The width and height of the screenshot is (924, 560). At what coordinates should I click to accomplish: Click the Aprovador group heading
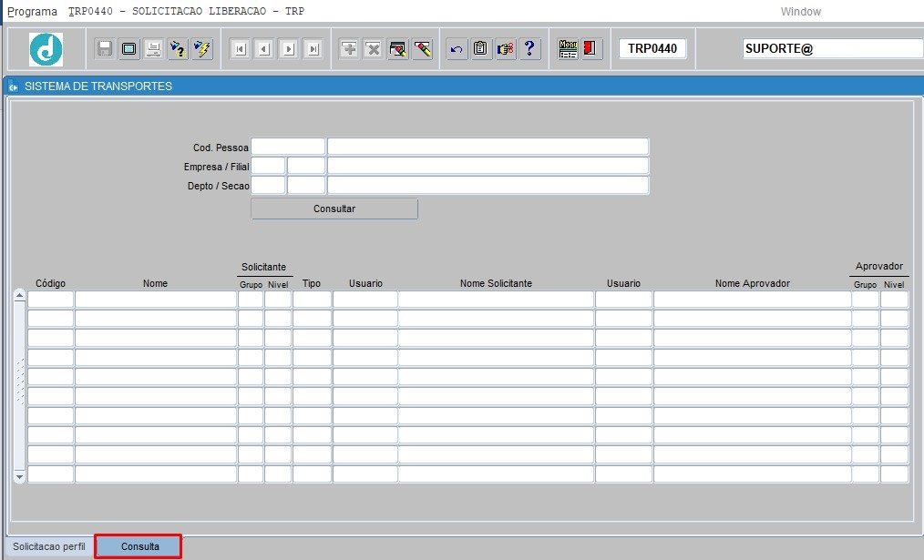click(x=879, y=266)
